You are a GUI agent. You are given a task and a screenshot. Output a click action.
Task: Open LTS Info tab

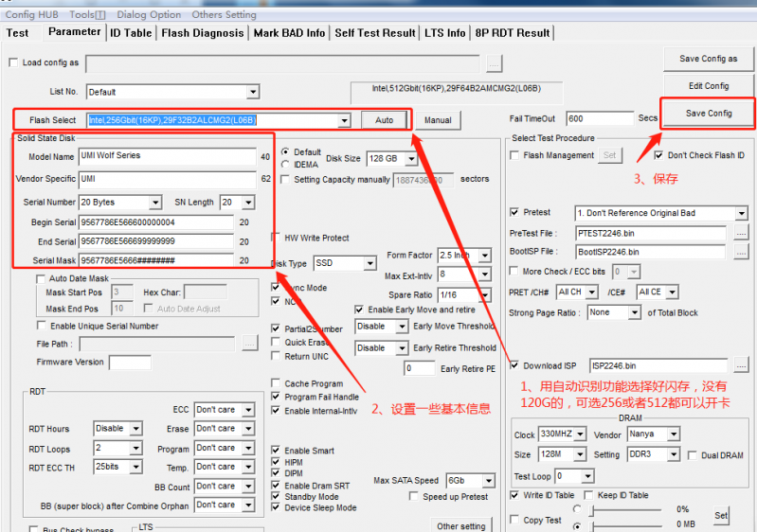click(x=445, y=33)
